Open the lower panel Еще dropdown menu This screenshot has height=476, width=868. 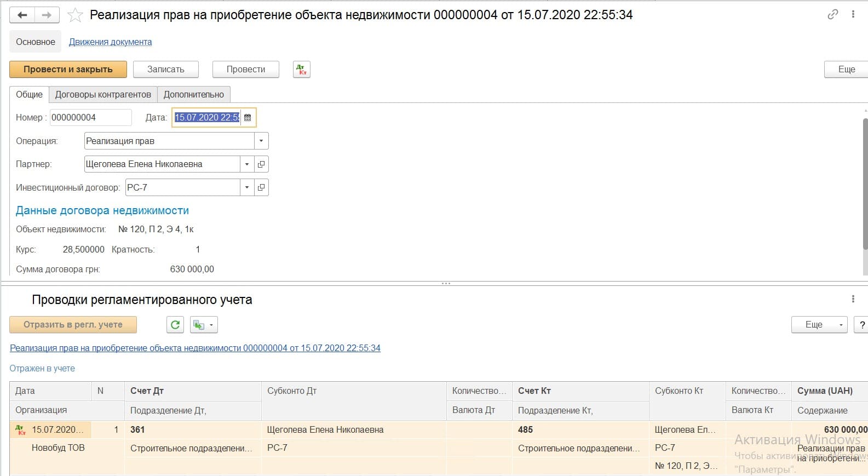tap(819, 325)
